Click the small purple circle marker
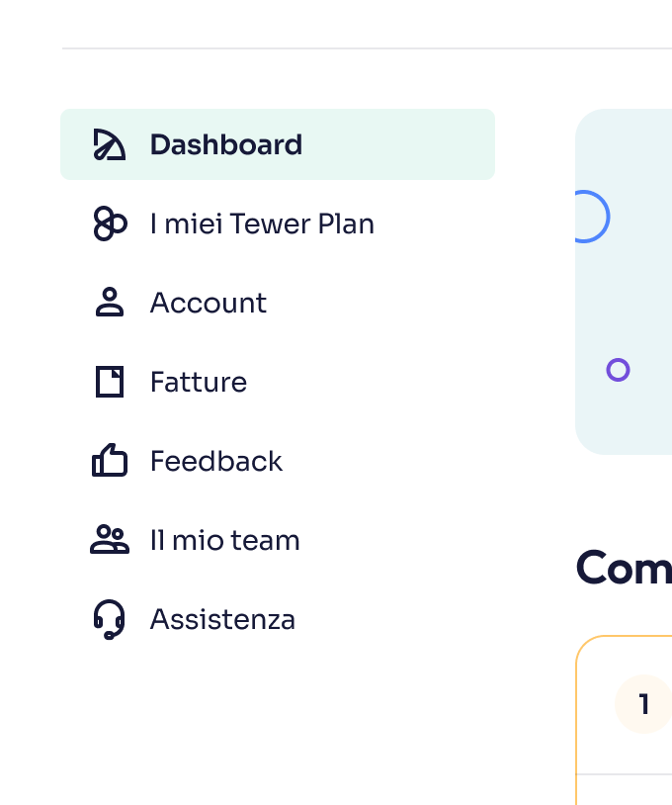The height and width of the screenshot is (805, 672). (x=618, y=370)
